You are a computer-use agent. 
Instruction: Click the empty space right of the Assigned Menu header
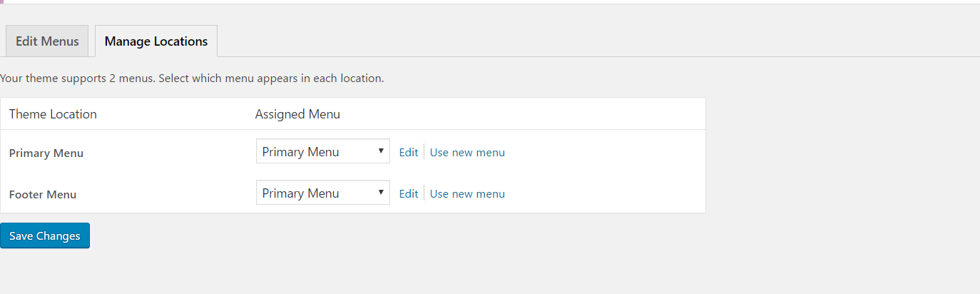521,114
